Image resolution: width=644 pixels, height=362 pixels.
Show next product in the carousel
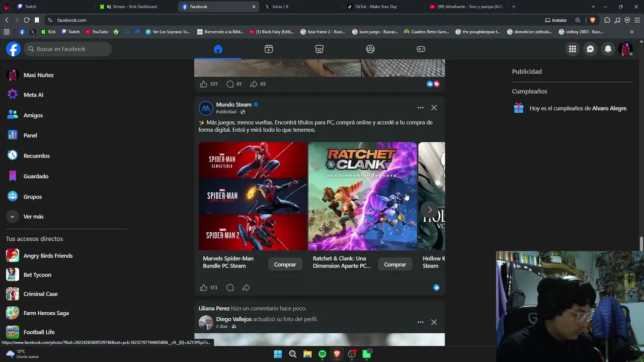[430, 209]
